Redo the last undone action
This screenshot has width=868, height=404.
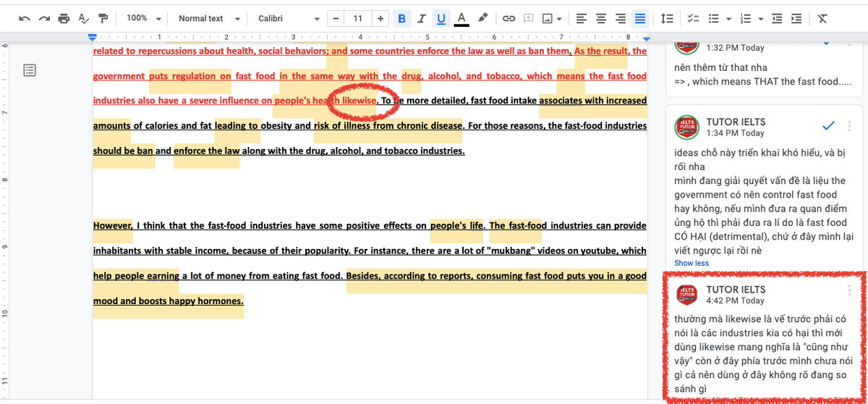coord(45,18)
